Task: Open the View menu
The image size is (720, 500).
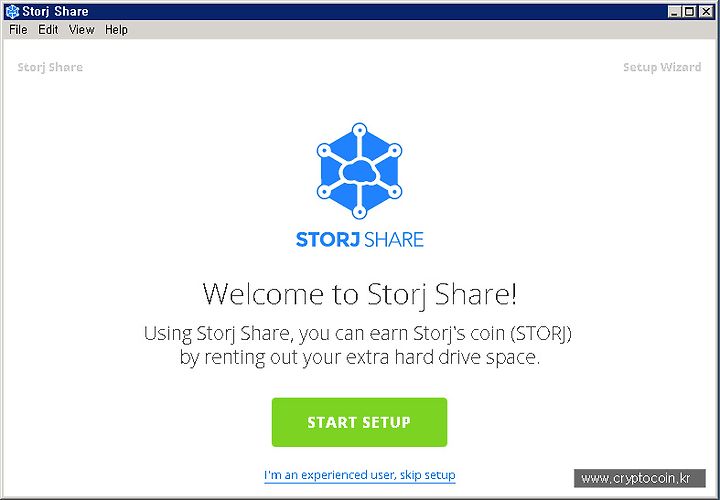Action: (x=82, y=30)
